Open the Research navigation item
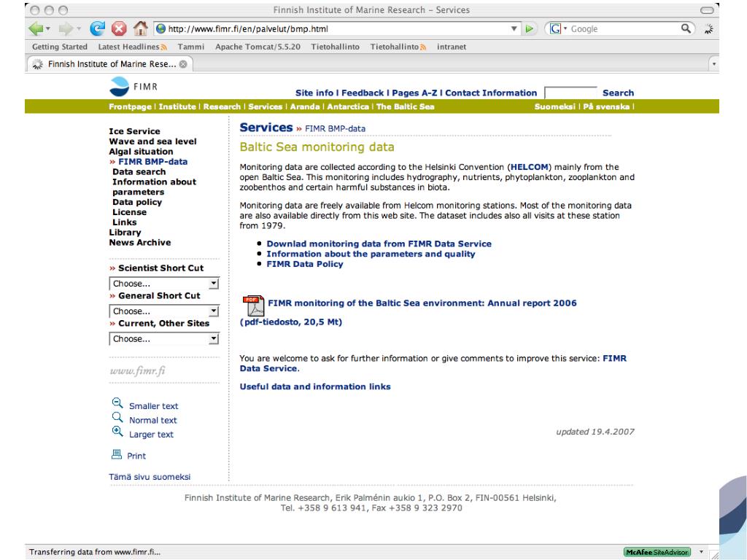The image size is (747, 560). (x=222, y=106)
